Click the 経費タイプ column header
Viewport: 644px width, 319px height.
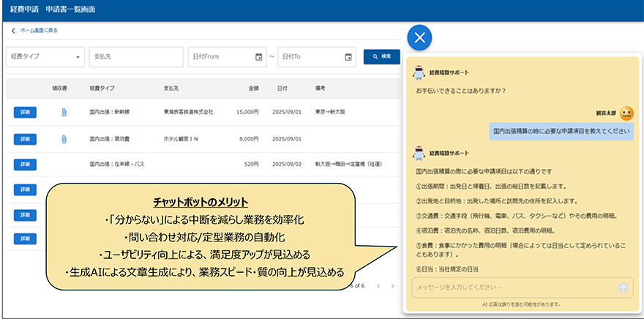[102, 89]
